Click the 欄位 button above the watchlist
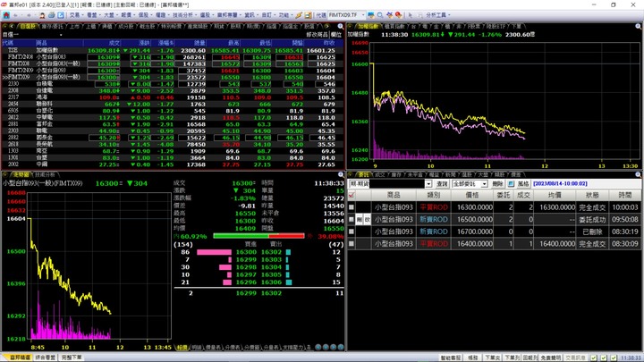Screen dimensions: 644x362 point(336,35)
